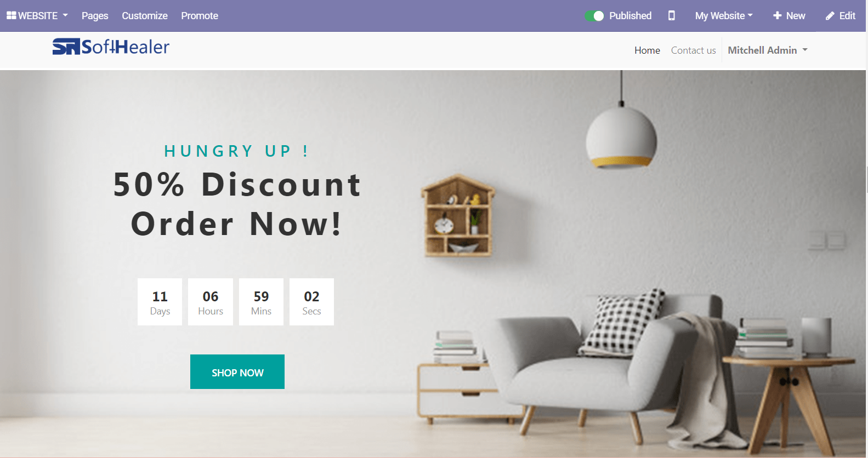The image size is (868, 458).
Task: Switch to the mobile preview phone icon
Action: 671,15
